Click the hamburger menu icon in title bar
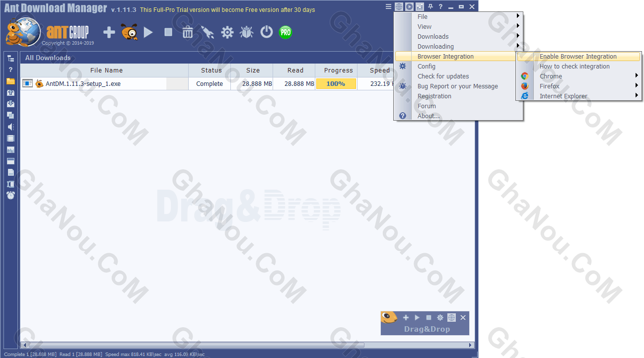644x358 pixels. [x=388, y=6]
